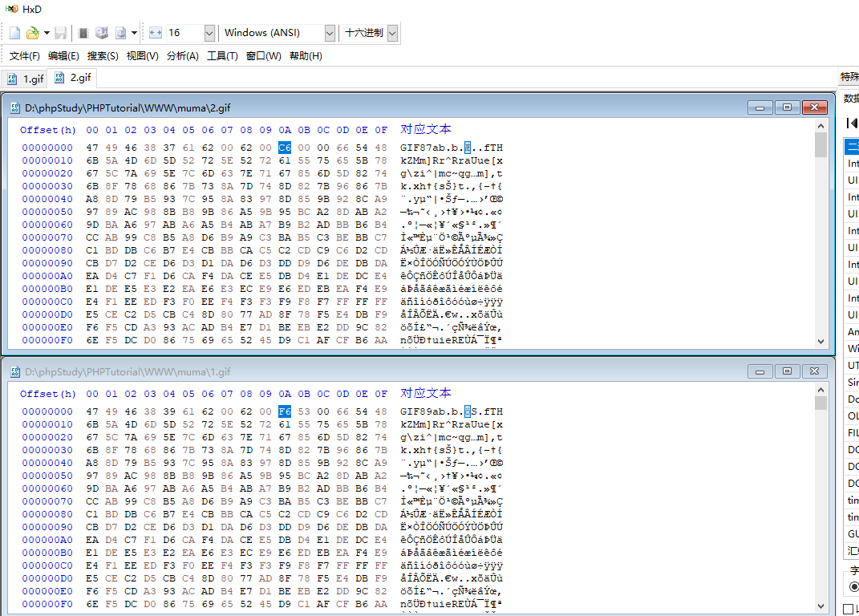
Task: Click the Open disk toolbar icon
Action: click(x=102, y=33)
